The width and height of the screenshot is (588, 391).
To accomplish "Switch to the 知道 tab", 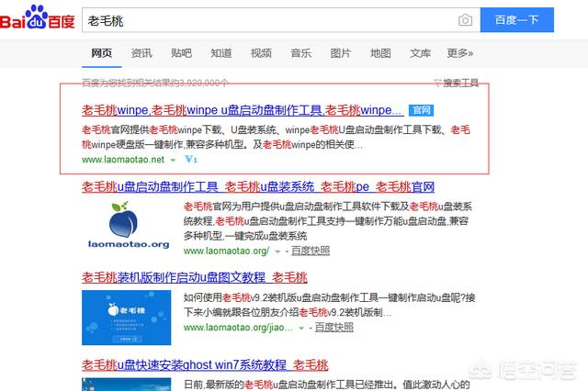I will [220, 53].
